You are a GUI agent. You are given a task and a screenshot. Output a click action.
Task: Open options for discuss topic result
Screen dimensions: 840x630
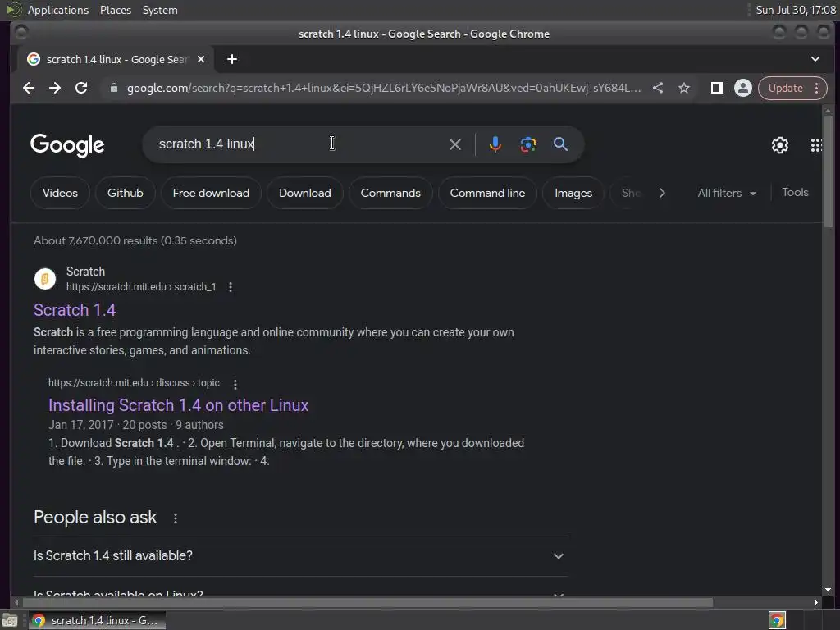[235, 384]
